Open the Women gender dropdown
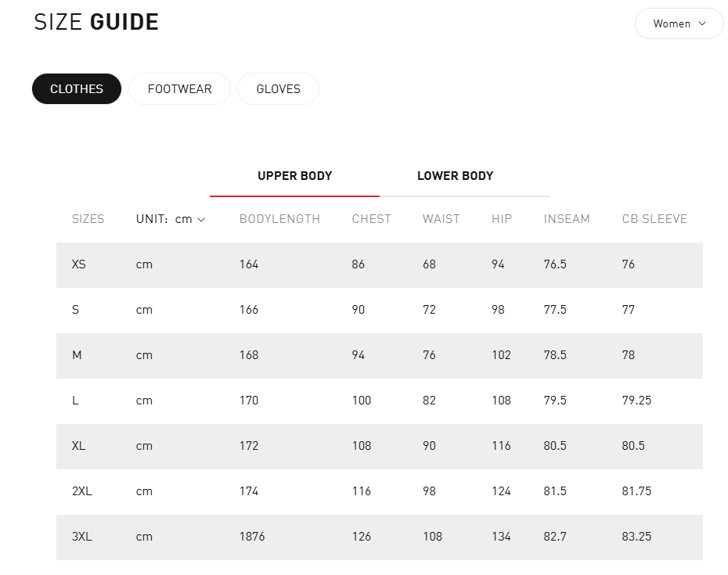The width and height of the screenshot is (728, 575). [x=678, y=23]
